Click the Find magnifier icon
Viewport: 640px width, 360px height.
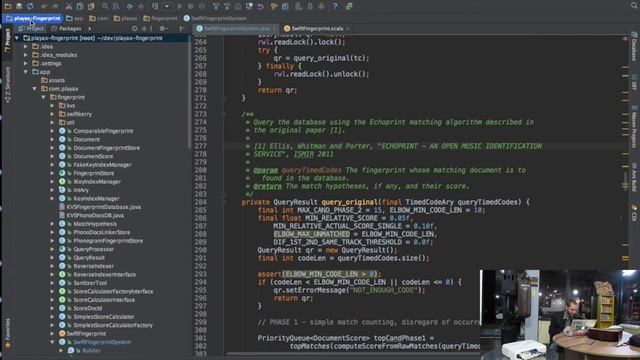pyautogui.click(x=105, y=6)
